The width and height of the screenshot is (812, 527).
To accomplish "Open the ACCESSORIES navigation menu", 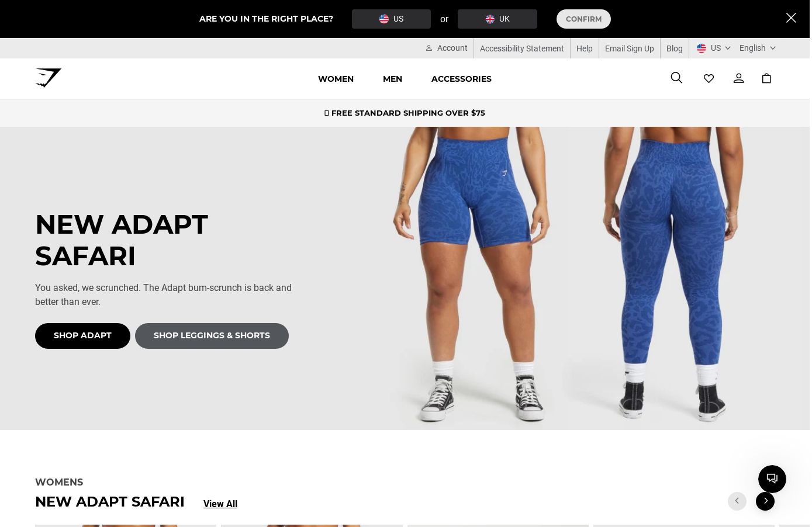I will pyautogui.click(x=461, y=79).
